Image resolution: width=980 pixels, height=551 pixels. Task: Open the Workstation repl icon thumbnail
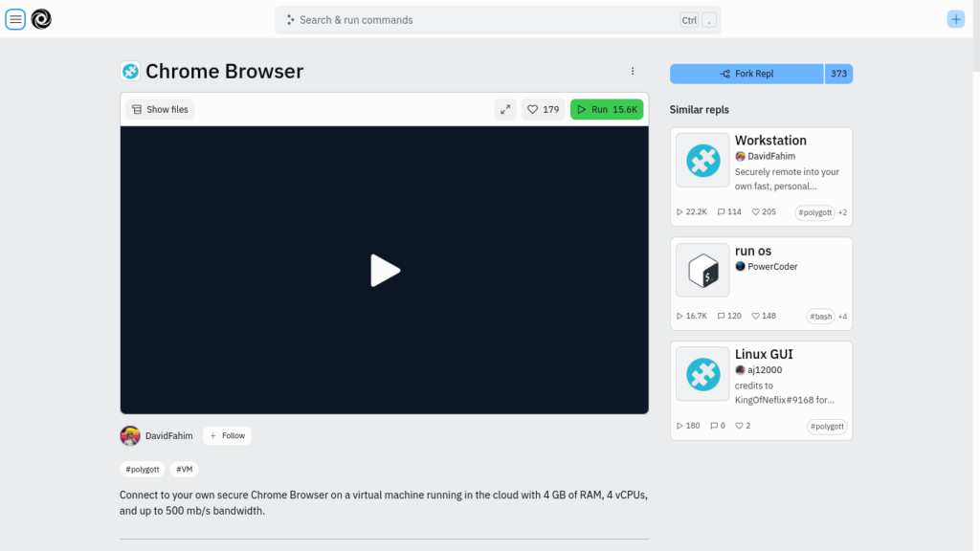coord(702,160)
